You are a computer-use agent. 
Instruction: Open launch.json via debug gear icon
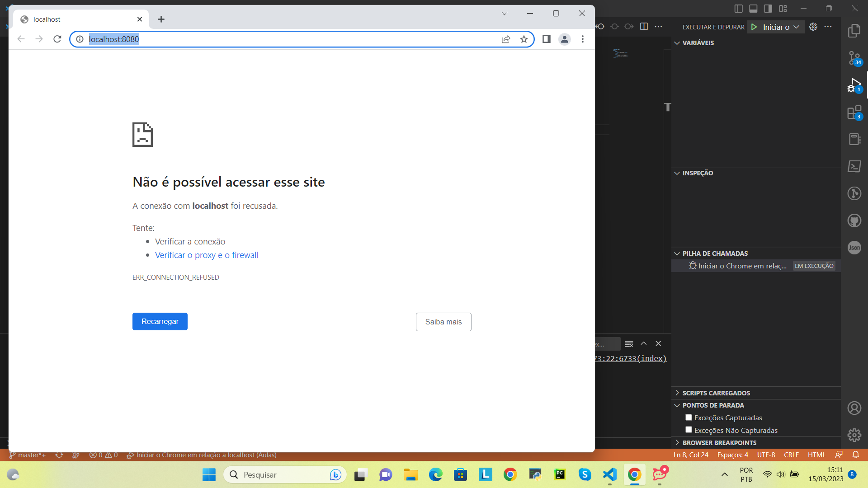[x=813, y=27]
